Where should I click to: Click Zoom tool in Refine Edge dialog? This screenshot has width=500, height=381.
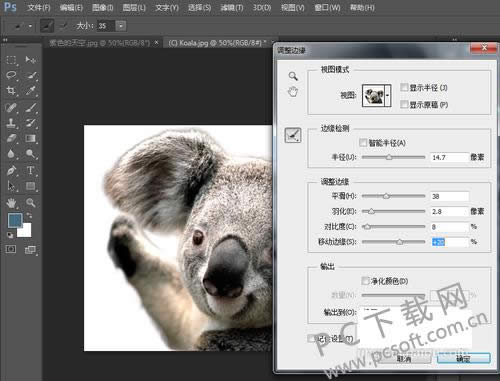click(293, 76)
